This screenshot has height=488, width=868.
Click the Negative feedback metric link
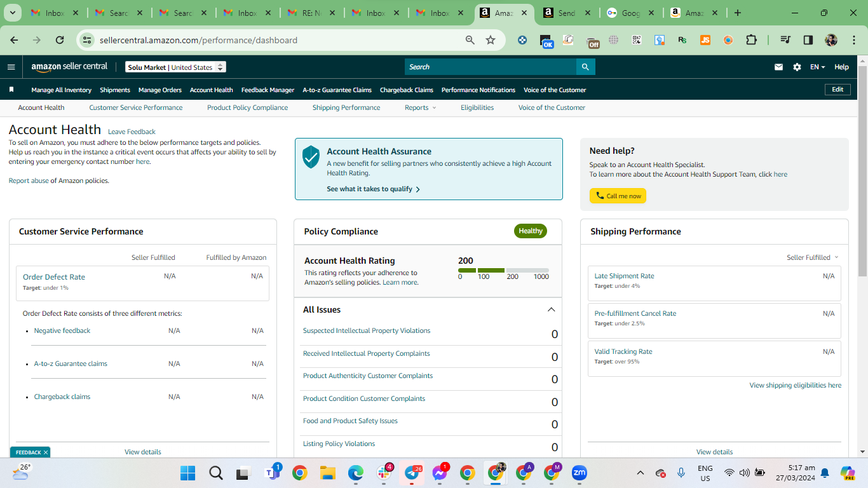62,330
